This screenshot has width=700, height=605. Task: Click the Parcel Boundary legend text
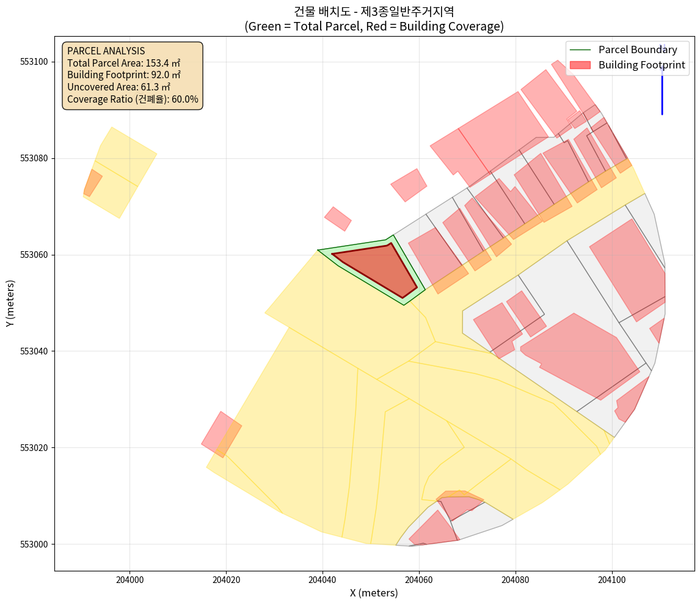pyautogui.click(x=638, y=50)
